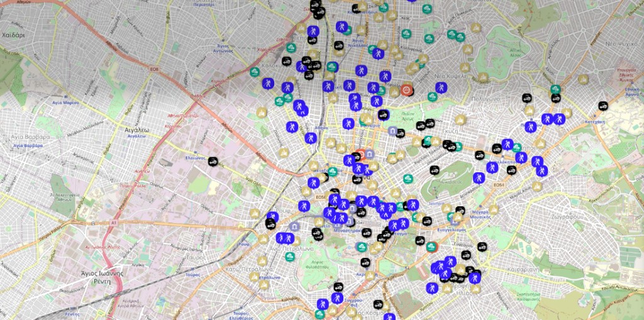This screenshot has width=644, height=320.
Task: Select the isolated gold marker west of Αθήνα station
Action: point(262,113)
